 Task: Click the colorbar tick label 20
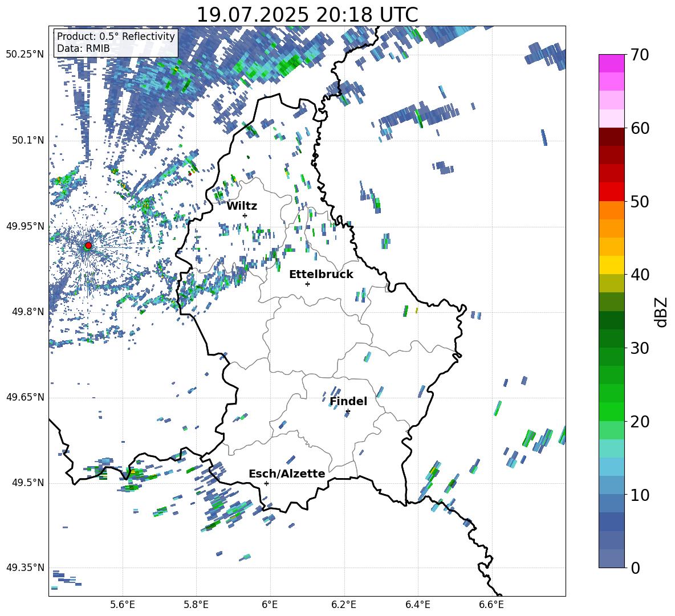coord(640,422)
